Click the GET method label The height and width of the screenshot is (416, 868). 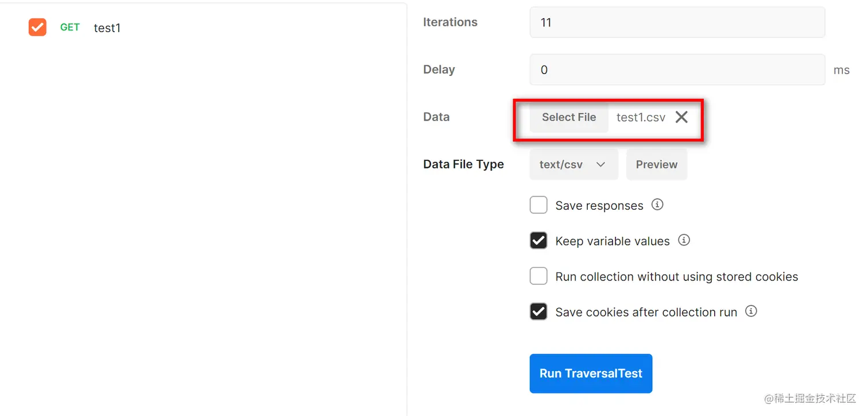[70, 27]
